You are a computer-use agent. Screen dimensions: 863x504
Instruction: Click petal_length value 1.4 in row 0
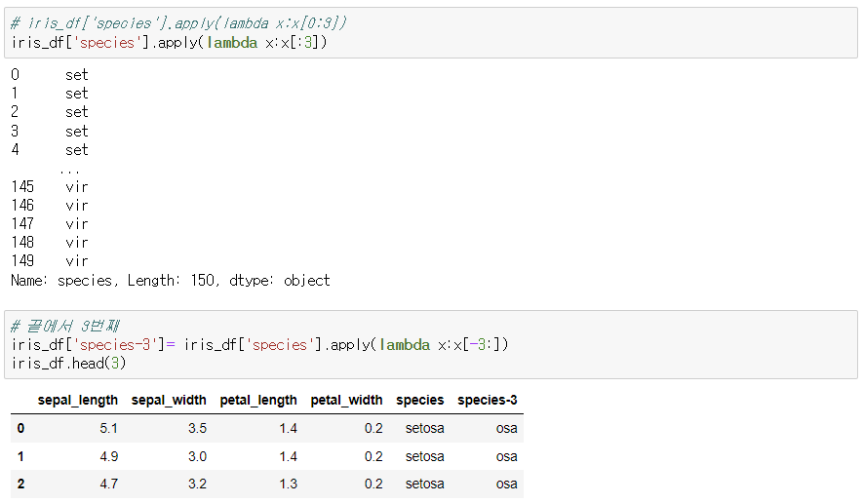[x=288, y=428]
